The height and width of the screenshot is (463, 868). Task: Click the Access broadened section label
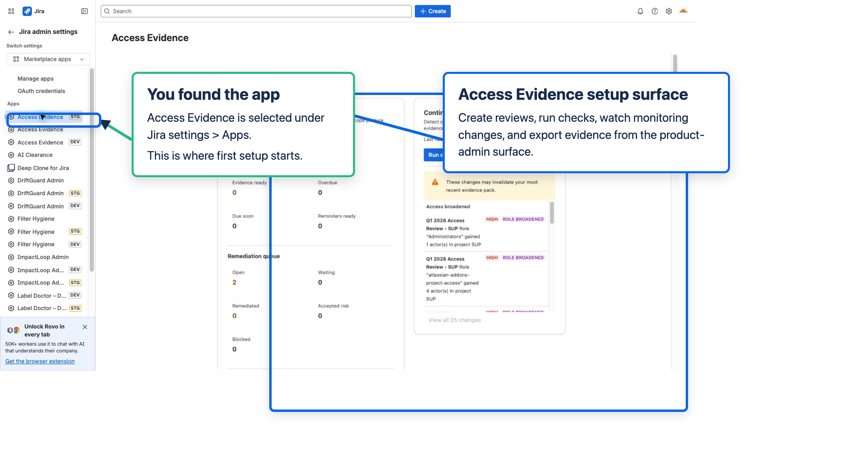click(x=448, y=207)
